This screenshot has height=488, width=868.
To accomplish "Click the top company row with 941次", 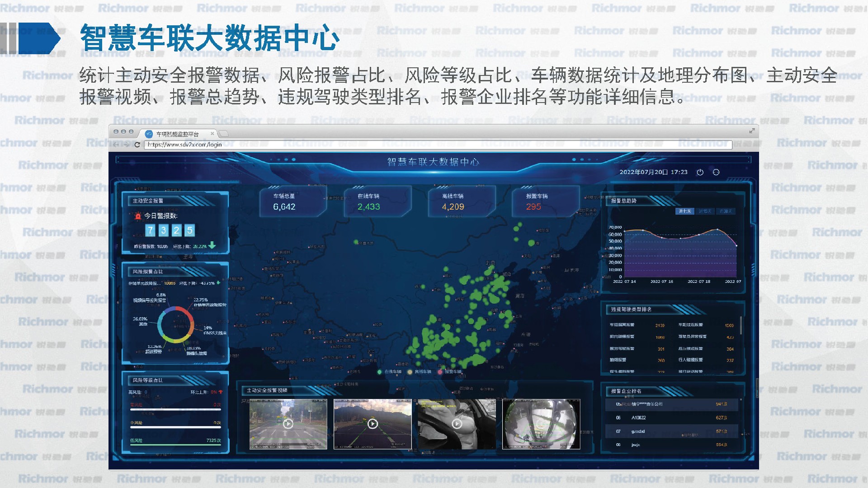I will [x=672, y=404].
